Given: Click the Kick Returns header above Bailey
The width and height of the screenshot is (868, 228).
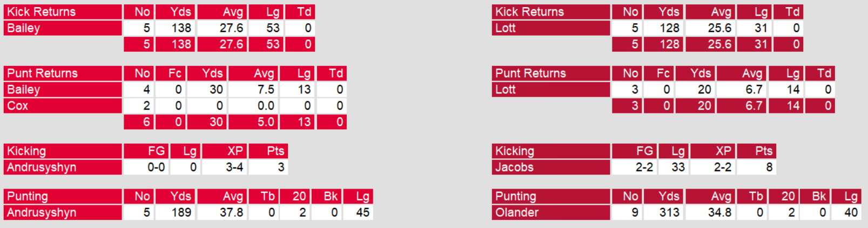Looking at the screenshot, I should 42,12.
